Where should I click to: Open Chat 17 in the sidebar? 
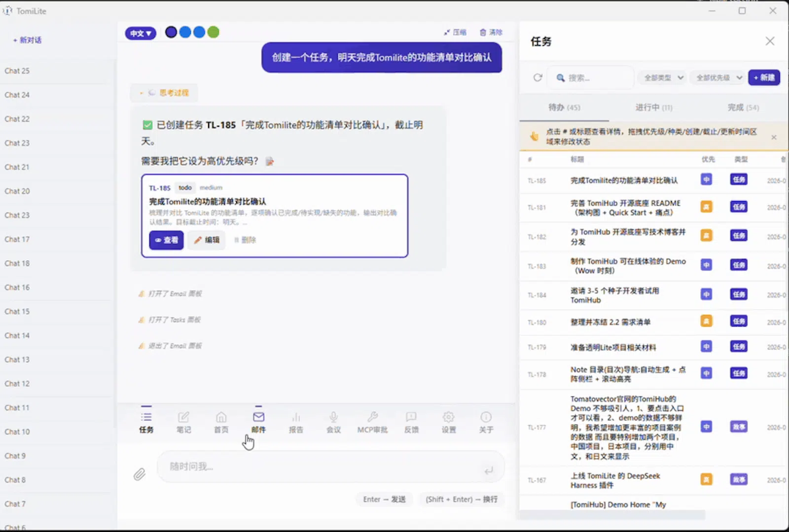coord(57,239)
